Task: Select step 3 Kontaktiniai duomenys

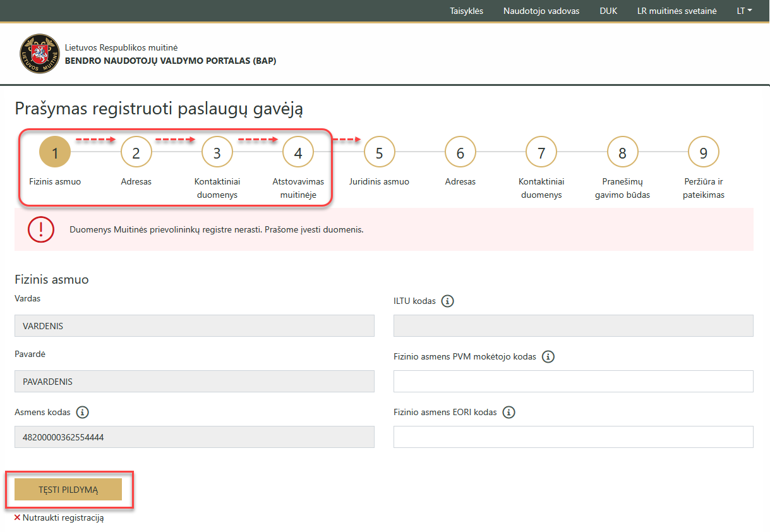Action: 217,153
